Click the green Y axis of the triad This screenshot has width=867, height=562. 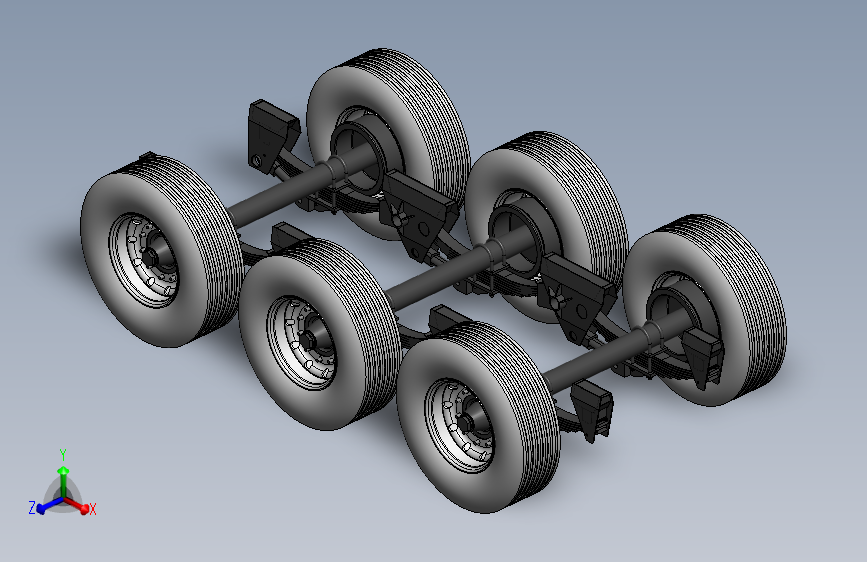[x=63, y=482]
